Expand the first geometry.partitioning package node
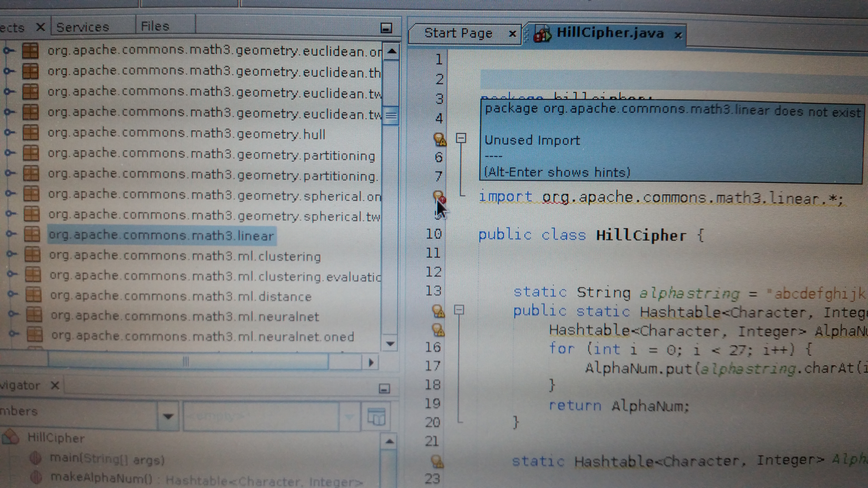This screenshot has height=488, width=868. coord(9,153)
